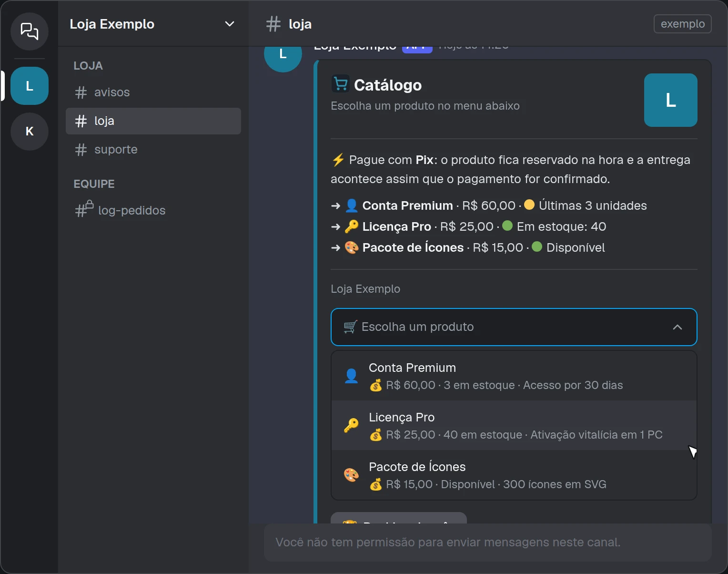The height and width of the screenshot is (574, 728).
Task: Click the text 'Em estoque: 40'
Action: point(561,226)
